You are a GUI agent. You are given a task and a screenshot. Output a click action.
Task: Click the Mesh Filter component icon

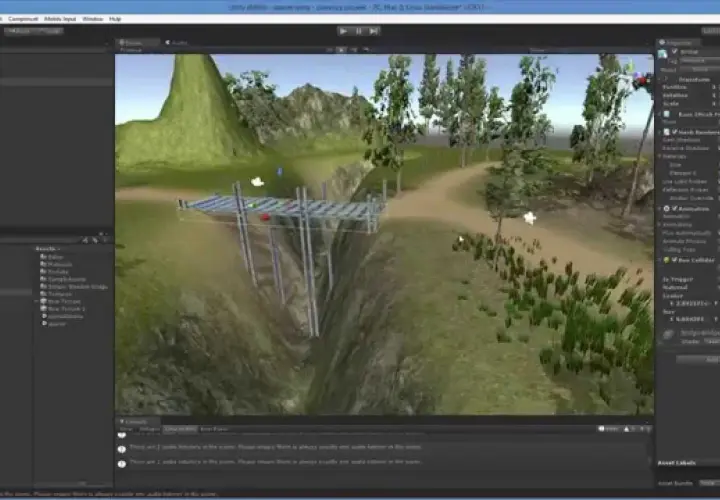click(667, 114)
